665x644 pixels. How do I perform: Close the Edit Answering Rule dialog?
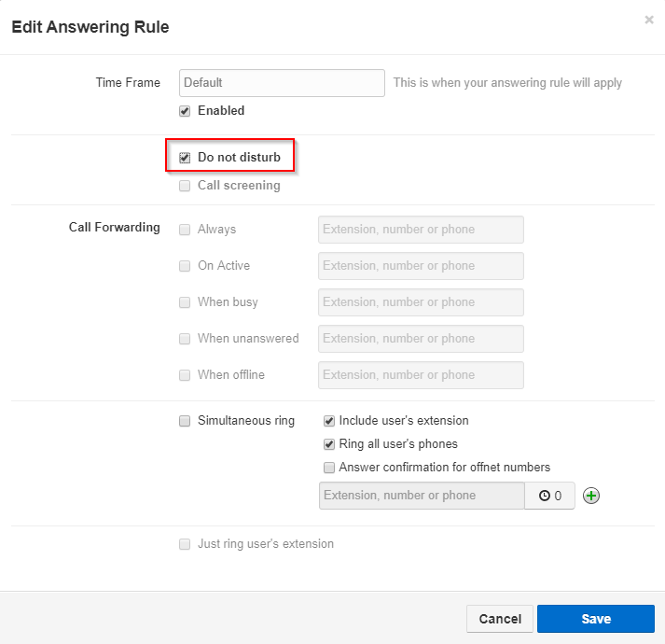(649, 20)
